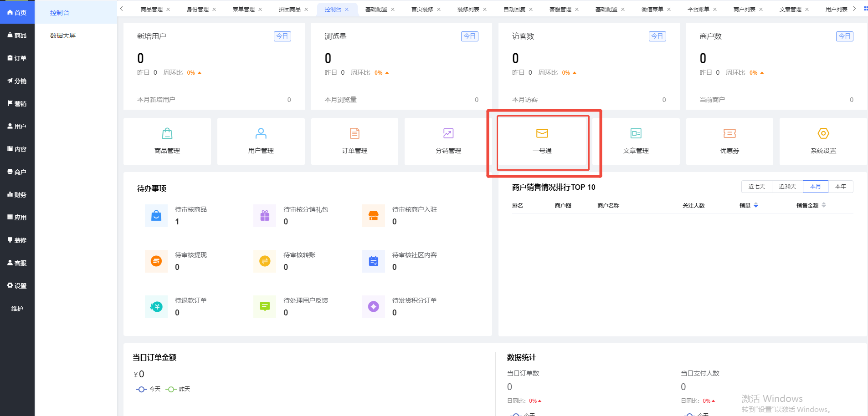Open 商品 in the left sidebar

17,36
